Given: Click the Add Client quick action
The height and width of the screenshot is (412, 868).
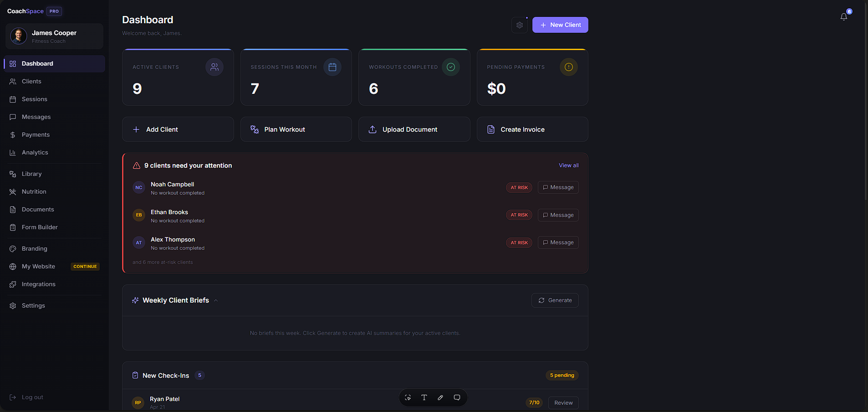Looking at the screenshot, I should tap(178, 129).
